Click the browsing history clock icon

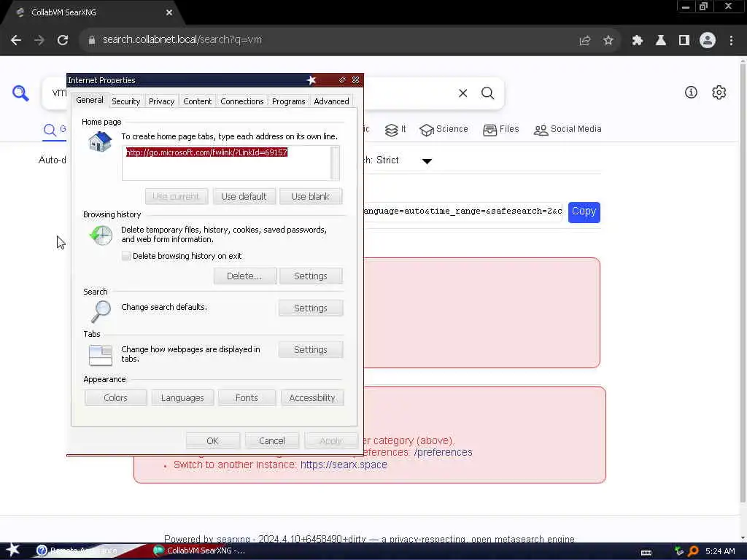101,236
